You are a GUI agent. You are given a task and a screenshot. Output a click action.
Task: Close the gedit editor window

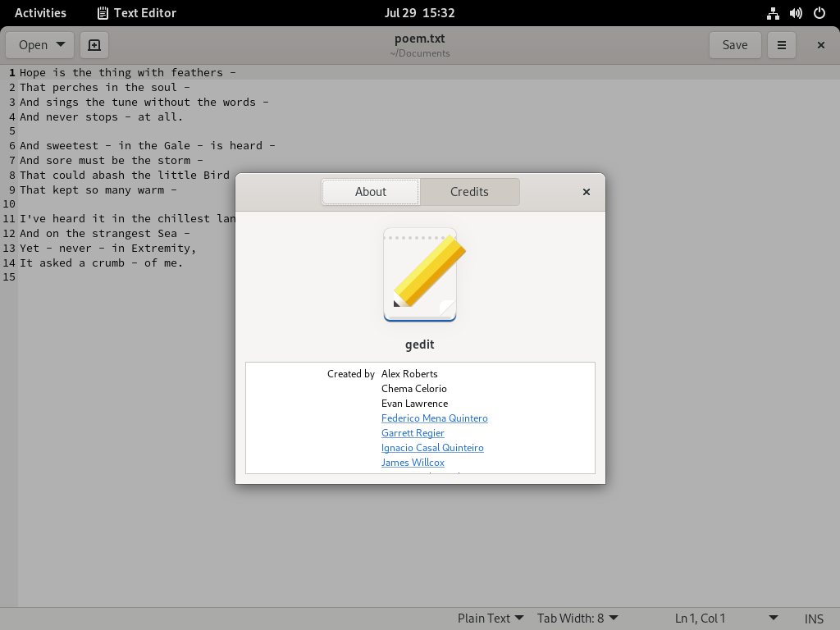(x=820, y=45)
